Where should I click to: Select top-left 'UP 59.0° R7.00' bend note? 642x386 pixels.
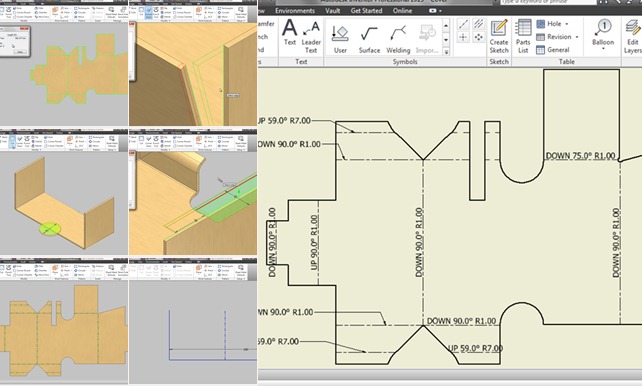click(x=285, y=121)
